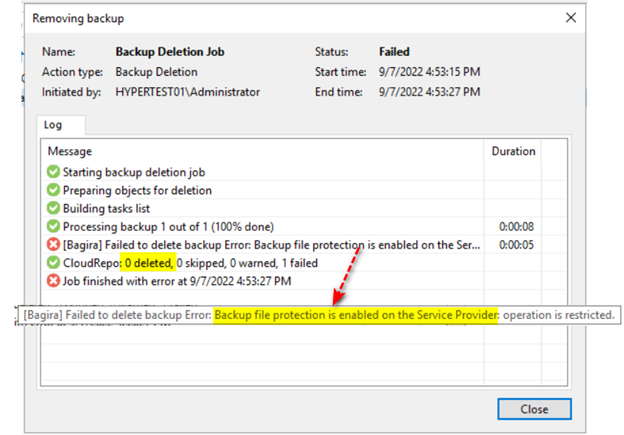Image resolution: width=624 pixels, height=435 pixels.
Task: Click success icon beside CloudRepo summary row
Action: 53,263
